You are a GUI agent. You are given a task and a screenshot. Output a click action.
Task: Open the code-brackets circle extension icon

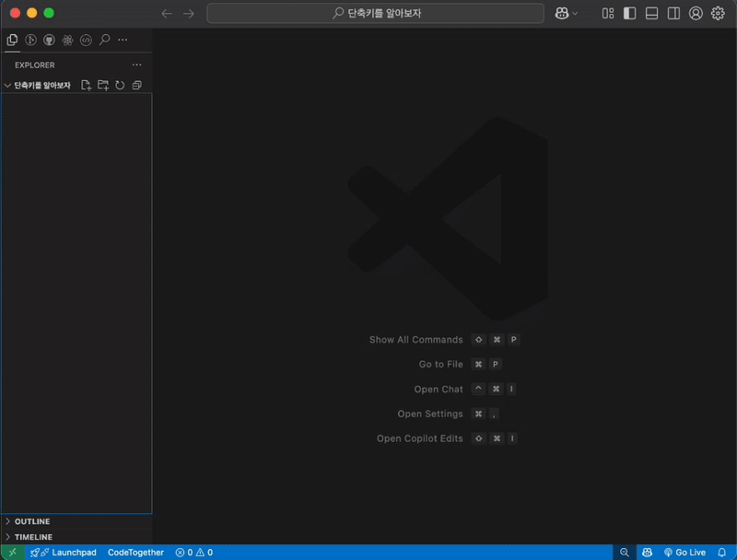tap(86, 40)
